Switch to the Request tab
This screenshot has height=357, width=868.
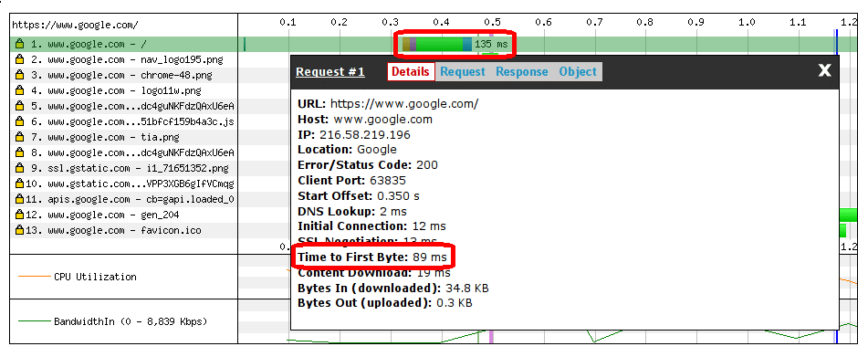click(462, 71)
